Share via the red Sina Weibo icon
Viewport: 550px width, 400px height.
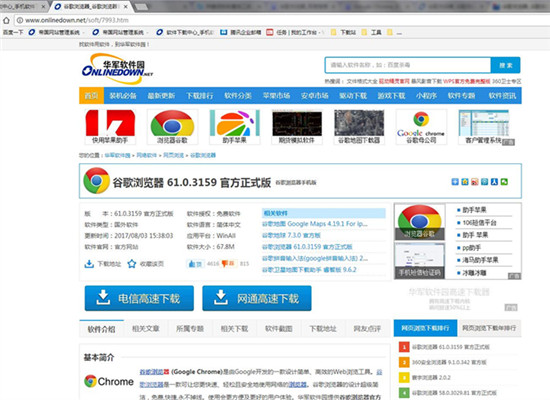475,181
